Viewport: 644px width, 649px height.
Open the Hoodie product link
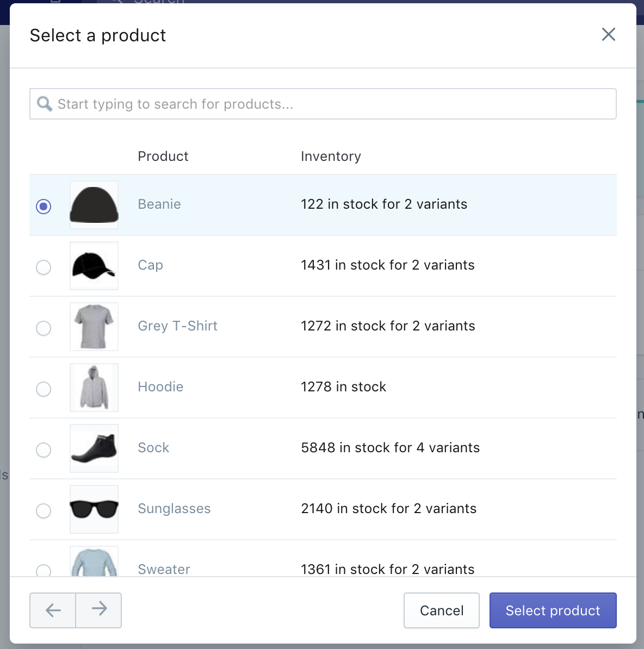pos(160,387)
